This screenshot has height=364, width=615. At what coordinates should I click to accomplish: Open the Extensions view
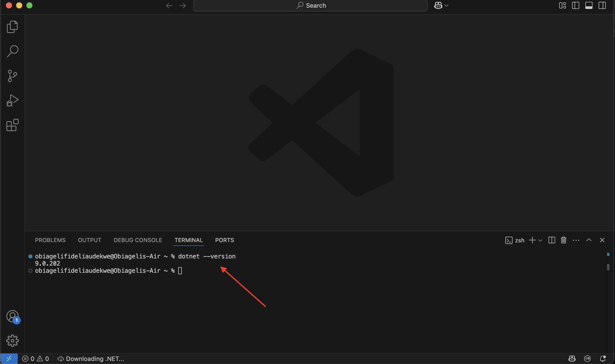[x=12, y=125]
